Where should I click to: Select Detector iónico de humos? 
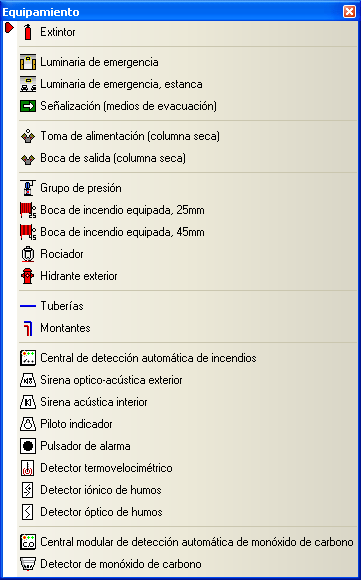coord(188,490)
